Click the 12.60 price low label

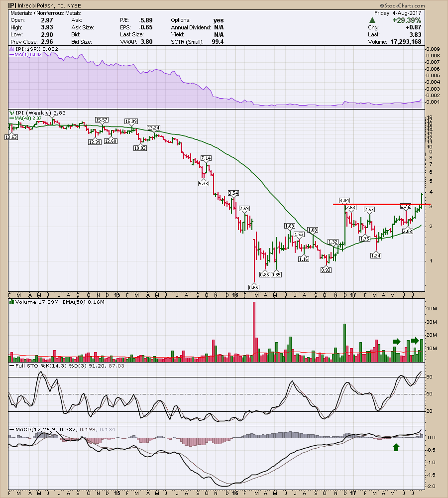[111, 141]
